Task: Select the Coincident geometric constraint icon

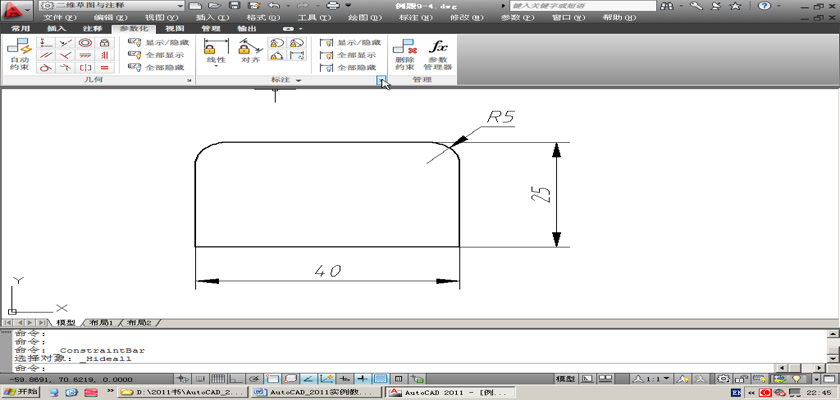Action: tap(46, 43)
